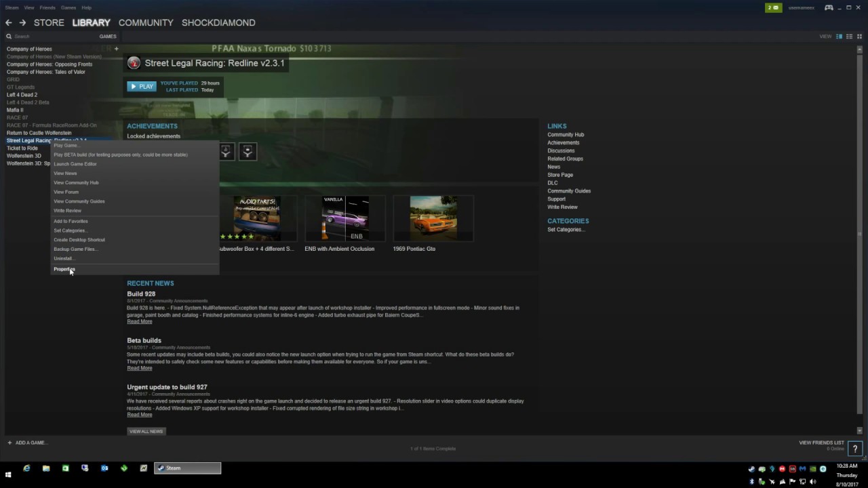868x488 pixels.
Task: Launch Big Picture mode controller icon
Action: point(829,7)
